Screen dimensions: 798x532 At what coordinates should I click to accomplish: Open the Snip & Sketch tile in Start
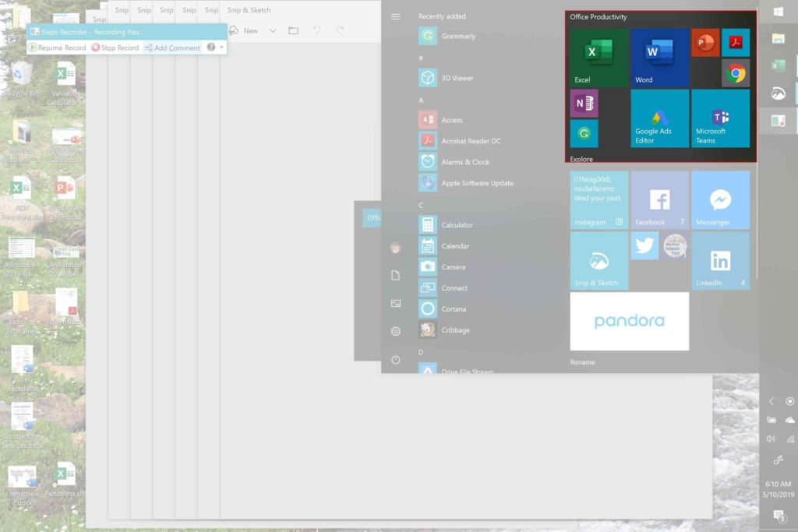click(x=599, y=261)
